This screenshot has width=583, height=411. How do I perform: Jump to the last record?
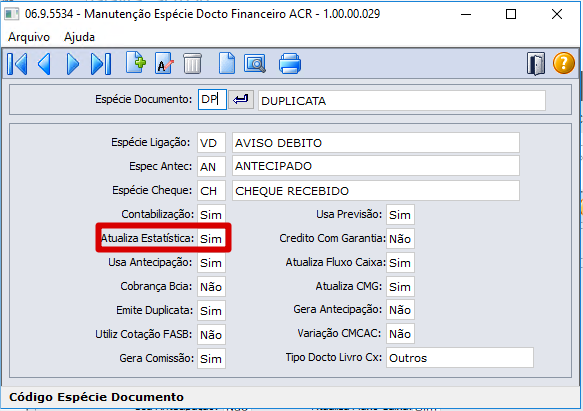point(101,64)
